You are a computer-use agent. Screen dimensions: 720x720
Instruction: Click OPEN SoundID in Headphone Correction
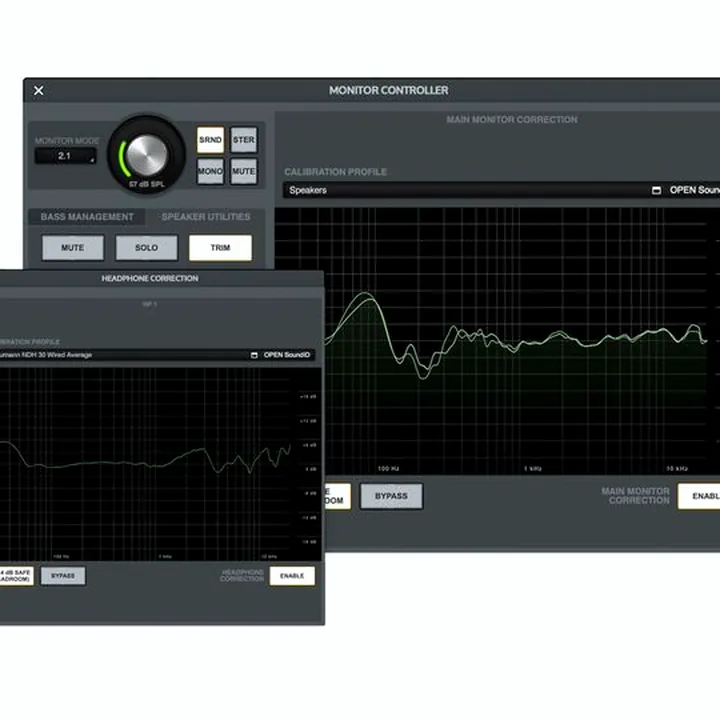[287, 355]
